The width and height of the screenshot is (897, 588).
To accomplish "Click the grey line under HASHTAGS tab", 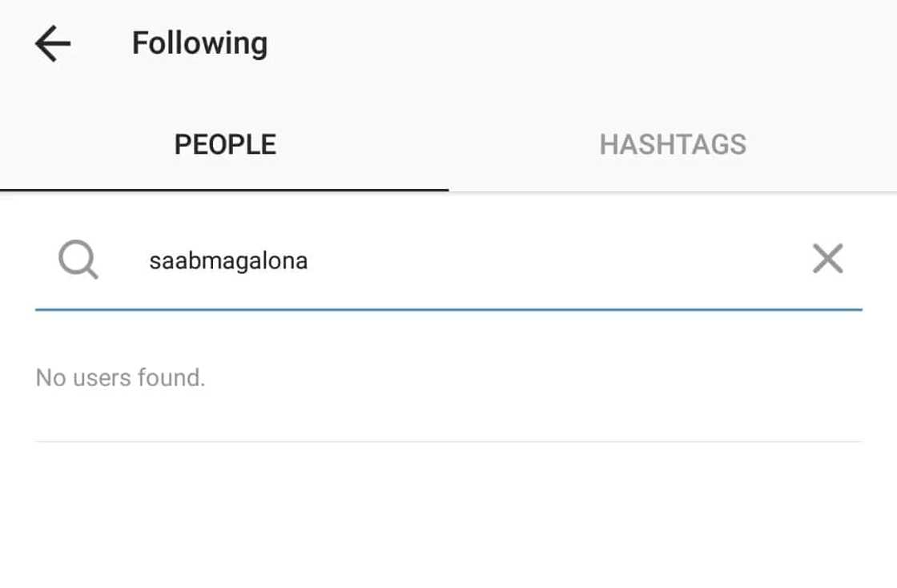I will tap(673, 191).
